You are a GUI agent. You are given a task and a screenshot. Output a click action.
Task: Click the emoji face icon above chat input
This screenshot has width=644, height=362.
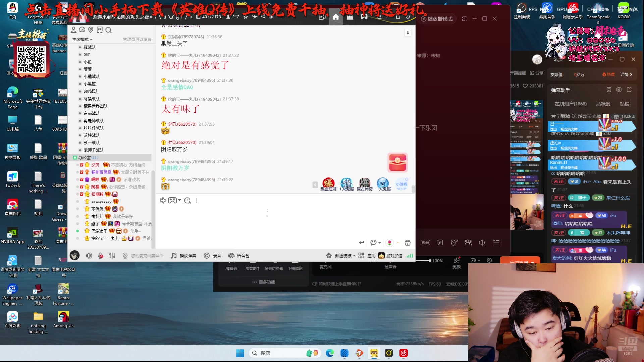point(187,200)
